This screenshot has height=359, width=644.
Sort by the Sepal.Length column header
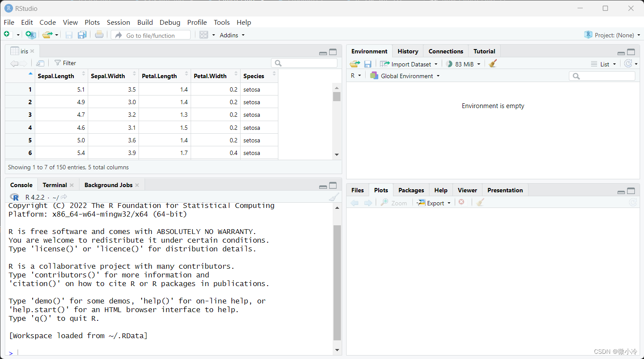click(61, 76)
